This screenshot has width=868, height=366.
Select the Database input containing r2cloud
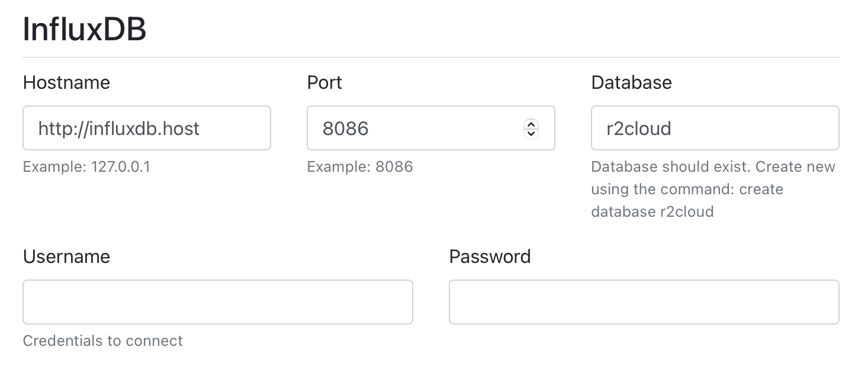[715, 128]
